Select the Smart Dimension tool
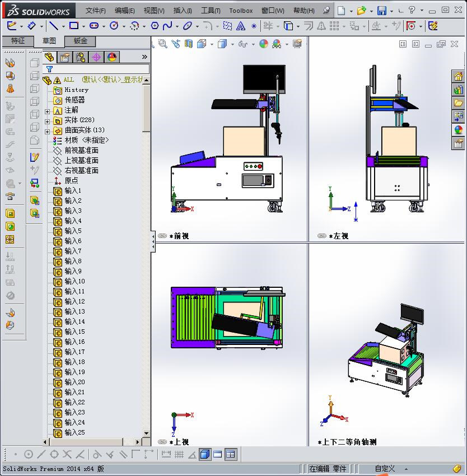The height and width of the screenshot is (476, 467). [31, 25]
